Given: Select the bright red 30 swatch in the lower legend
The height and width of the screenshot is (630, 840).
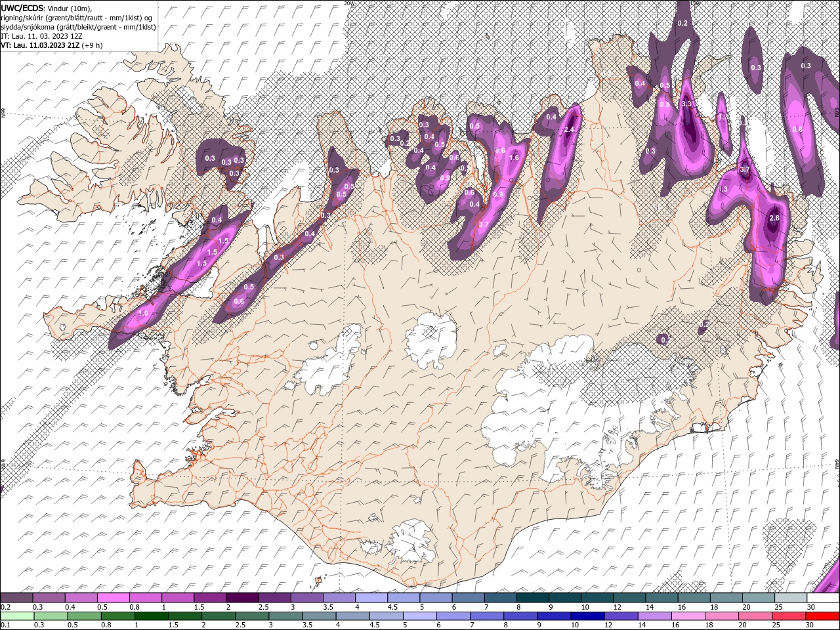Looking at the screenshot, I should click(822, 616).
